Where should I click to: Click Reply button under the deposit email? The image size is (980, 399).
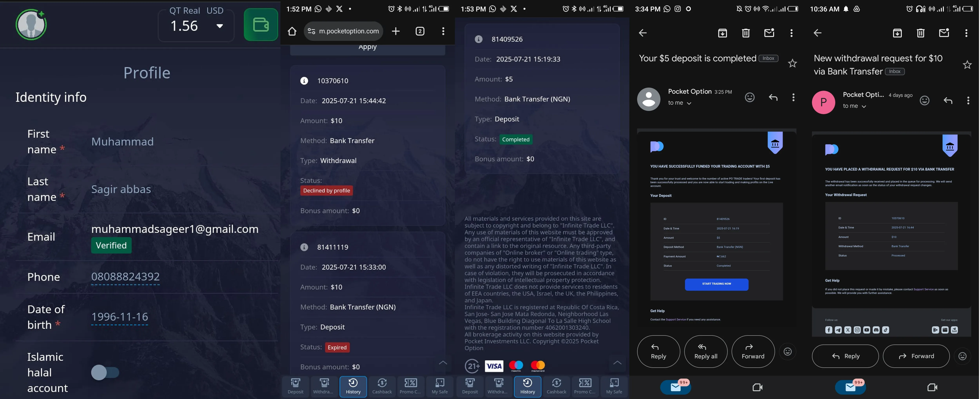pos(659,351)
